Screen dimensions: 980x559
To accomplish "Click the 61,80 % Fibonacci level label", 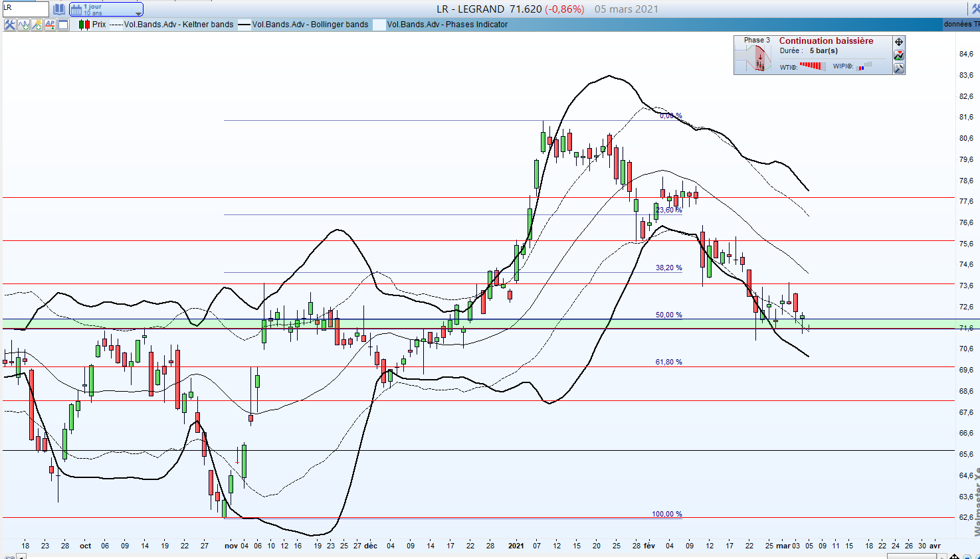I will pyautogui.click(x=669, y=362).
